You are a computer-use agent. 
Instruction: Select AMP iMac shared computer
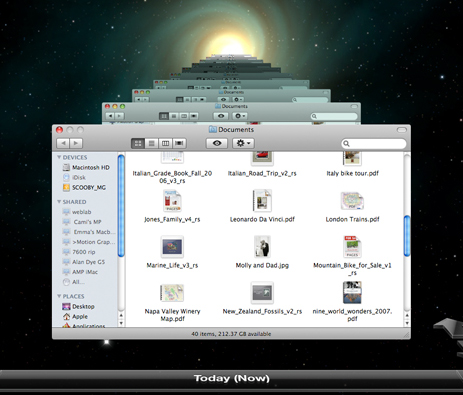(80, 272)
